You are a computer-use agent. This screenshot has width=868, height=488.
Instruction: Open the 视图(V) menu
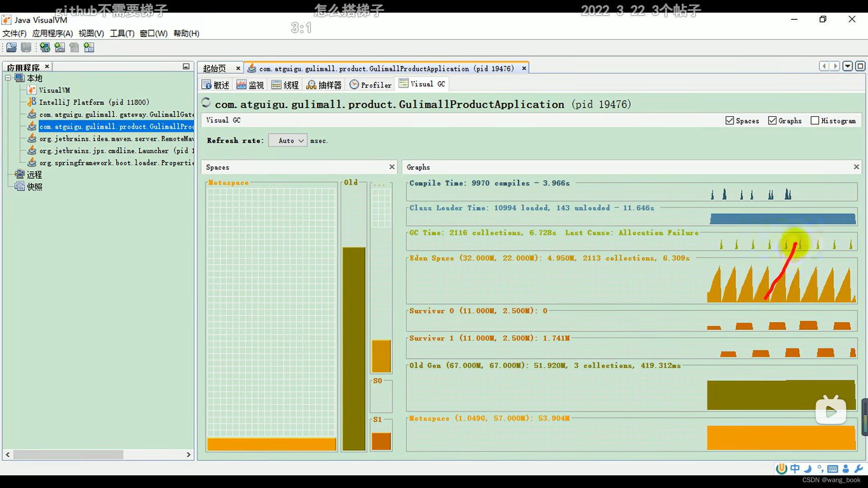tap(91, 33)
